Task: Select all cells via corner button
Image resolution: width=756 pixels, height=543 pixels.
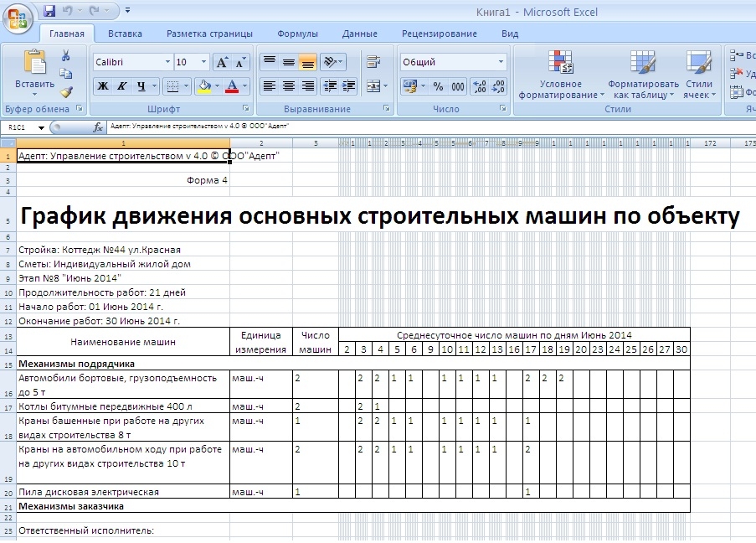Action: (x=8, y=143)
